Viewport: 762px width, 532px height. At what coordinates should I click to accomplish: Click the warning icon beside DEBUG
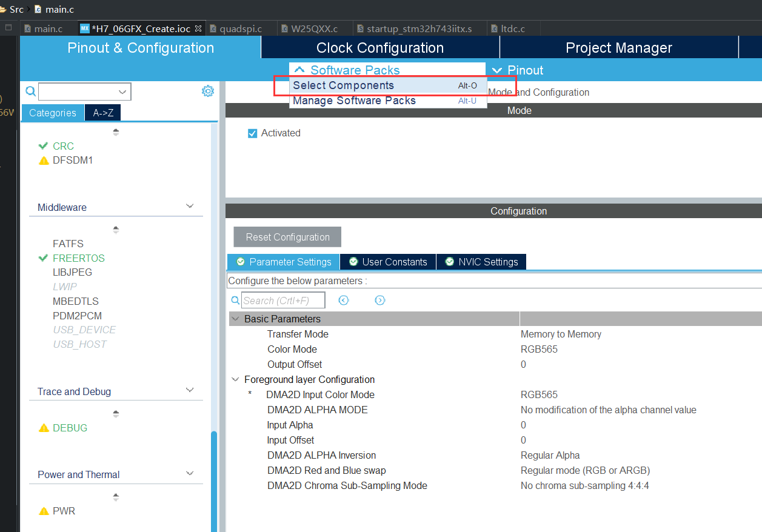[44, 428]
